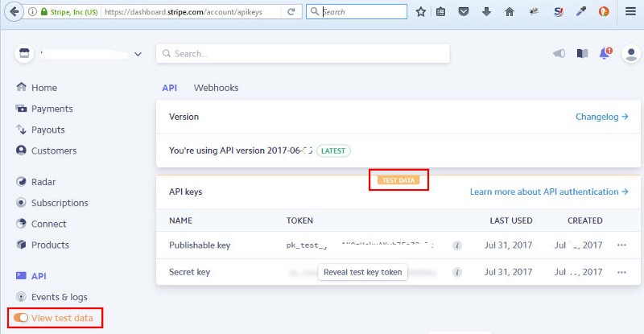The image size is (644, 334).
Task: Click Publishable key's Jul 31, 2017 last used
Action: pyautogui.click(x=508, y=245)
